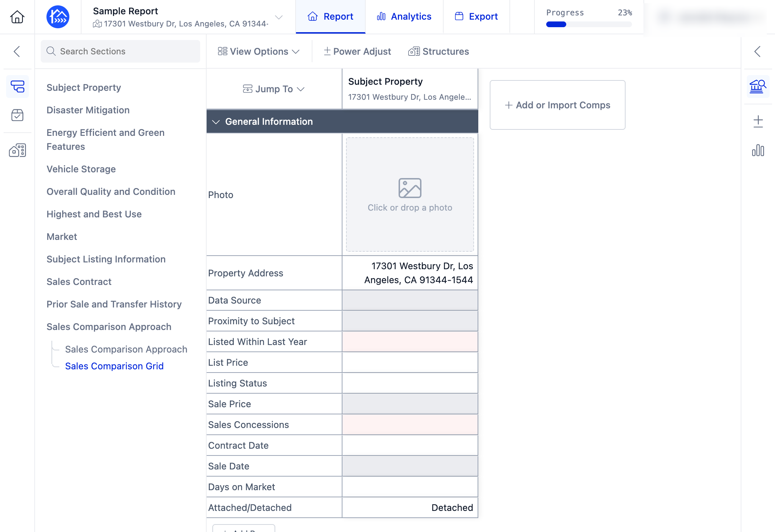
Task: Click the blue house logo icon
Action: [58, 17]
